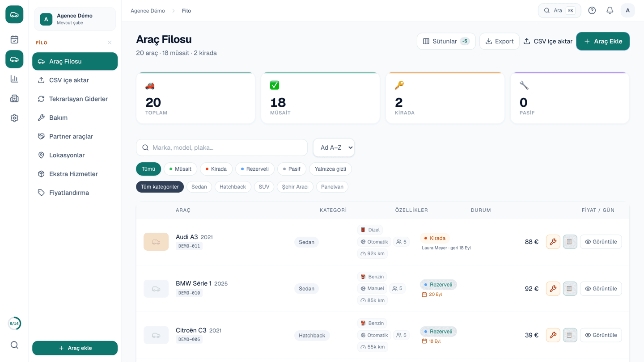
Task: Filter vehicles by Rezervli status
Action: point(254,169)
